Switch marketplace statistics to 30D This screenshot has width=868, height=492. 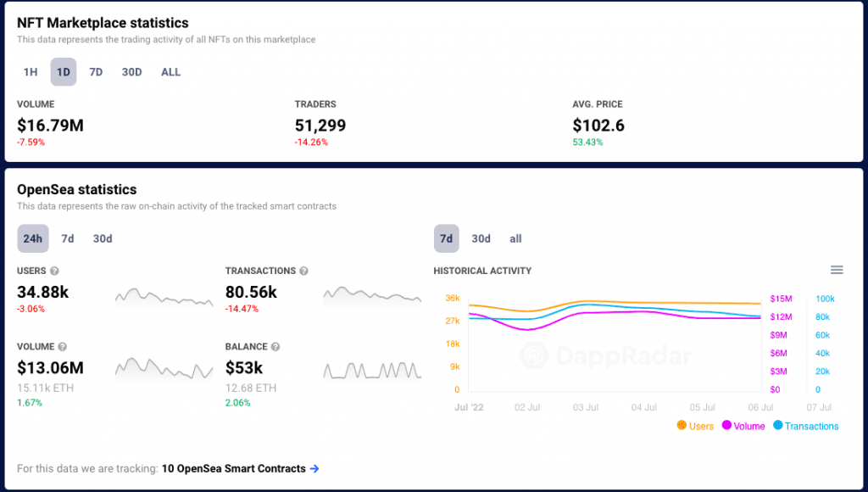pos(131,72)
